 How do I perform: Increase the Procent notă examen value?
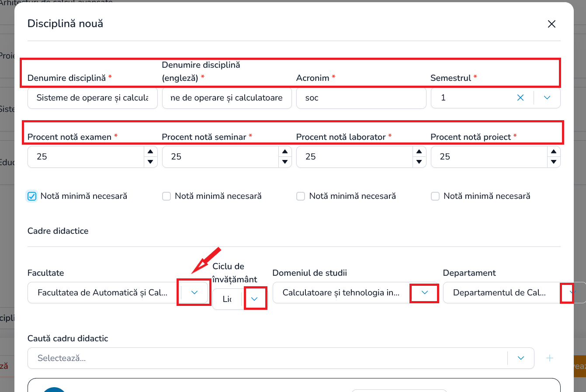click(150, 152)
